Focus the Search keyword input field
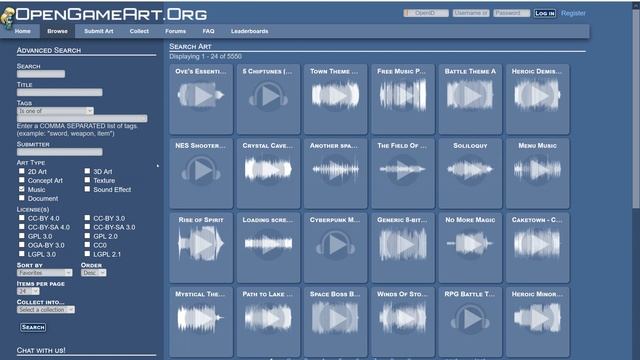 point(41,74)
